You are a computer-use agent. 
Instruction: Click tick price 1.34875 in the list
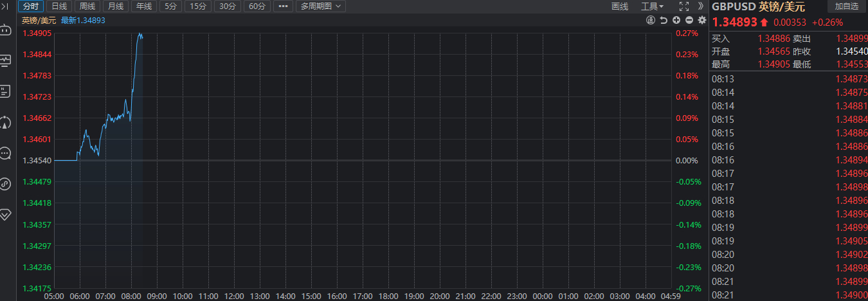[x=851, y=92]
